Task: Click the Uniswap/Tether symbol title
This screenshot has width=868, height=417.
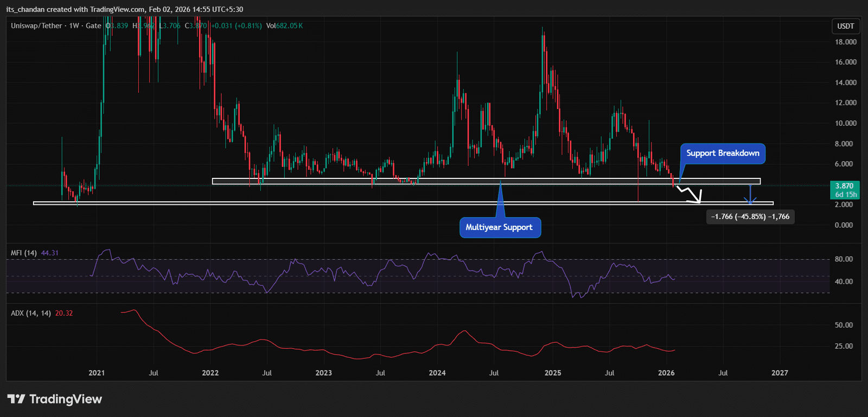Action: coord(36,26)
